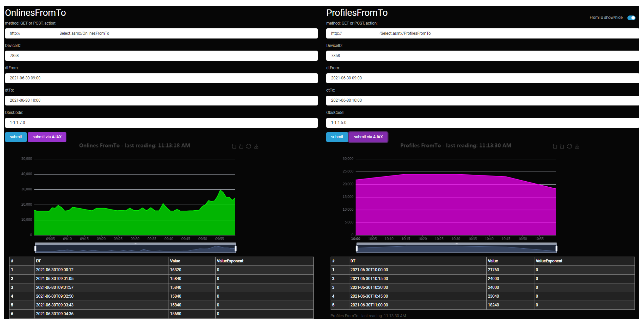Save Onlines chart as image
Image resolution: width=644 pixels, height=325 pixels.
click(x=256, y=146)
